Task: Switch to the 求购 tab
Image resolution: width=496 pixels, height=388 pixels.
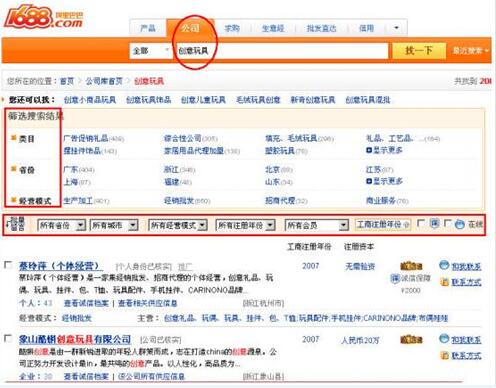Action: [x=232, y=28]
